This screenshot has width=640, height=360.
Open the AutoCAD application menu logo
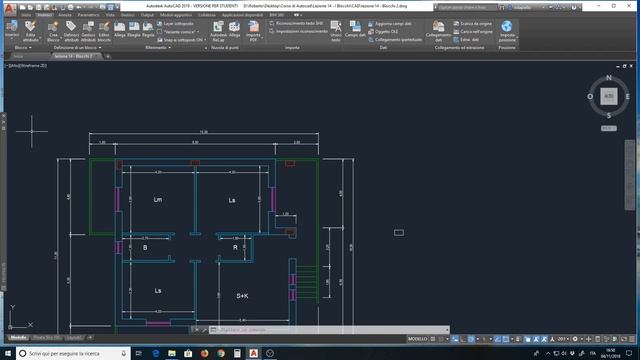click(10, 9)
